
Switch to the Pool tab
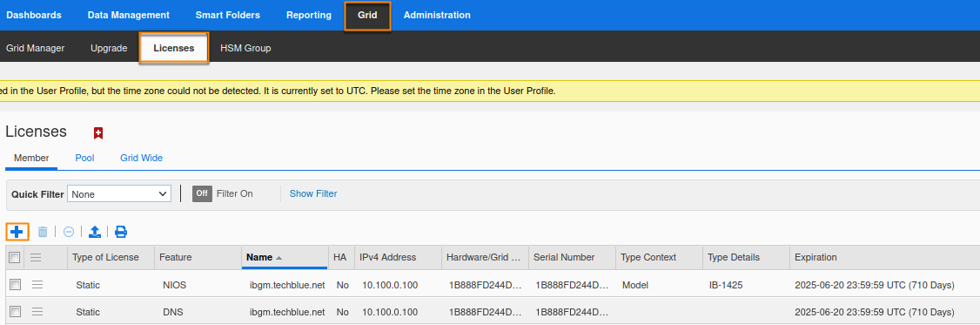(x=85, y=158)
